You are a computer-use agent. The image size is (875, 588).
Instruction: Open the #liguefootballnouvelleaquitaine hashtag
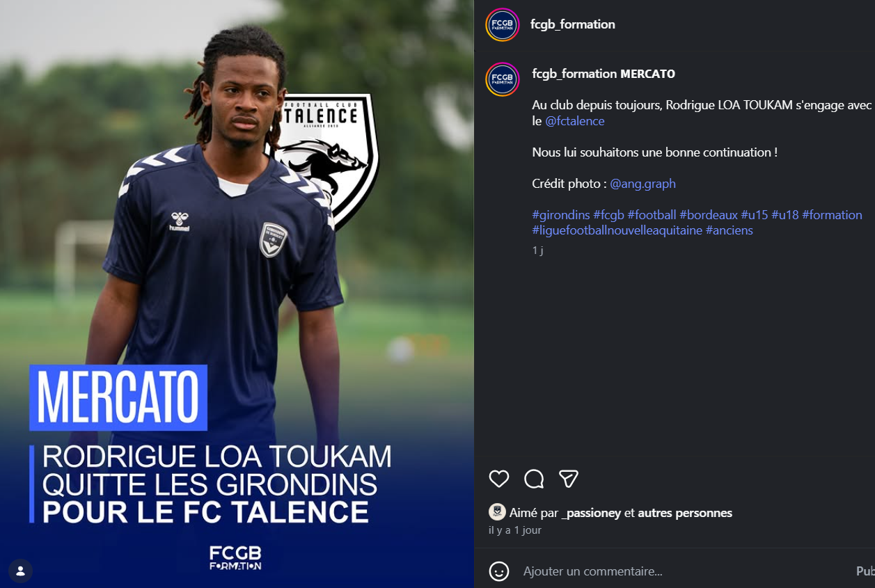tap(617, 230)
